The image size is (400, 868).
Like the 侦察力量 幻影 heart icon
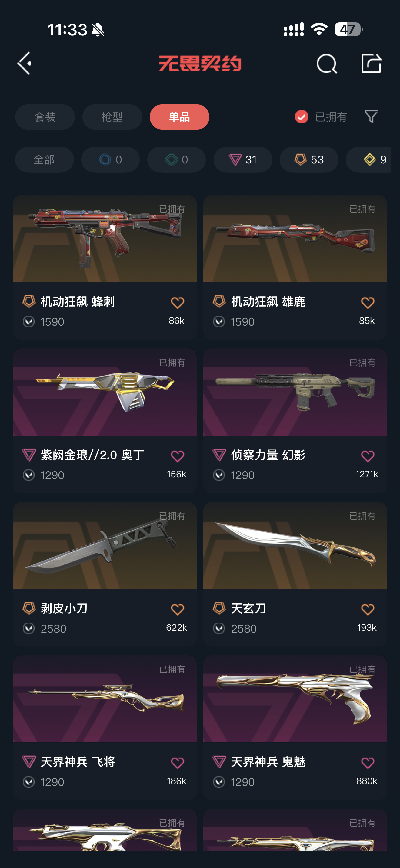click(368, 456)
